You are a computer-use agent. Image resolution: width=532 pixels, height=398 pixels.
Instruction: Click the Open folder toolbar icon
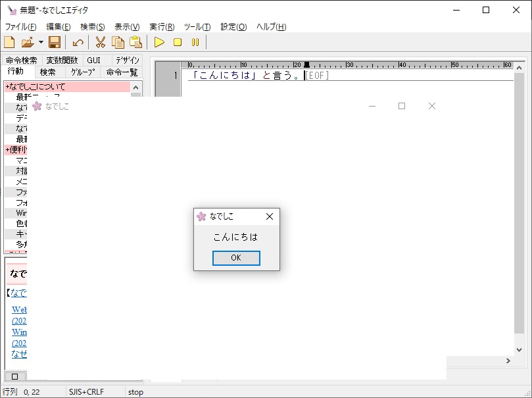pyautogui.click(x=27, y=43)
